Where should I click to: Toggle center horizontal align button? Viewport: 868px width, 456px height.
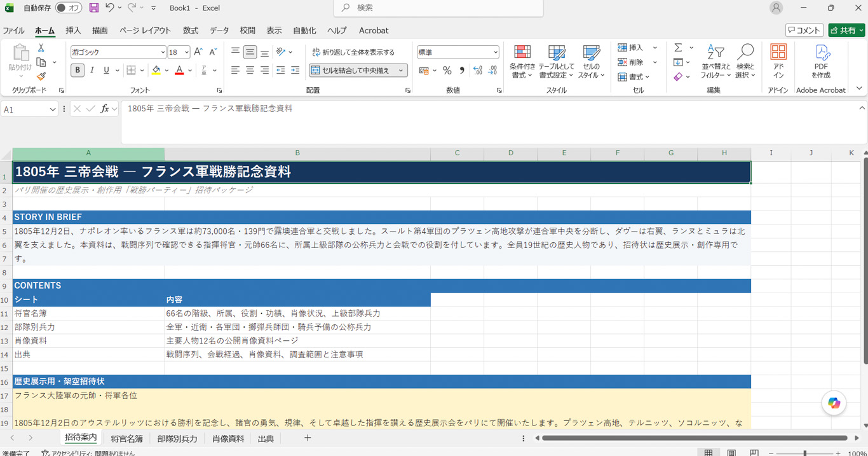[x=250, y=70]
